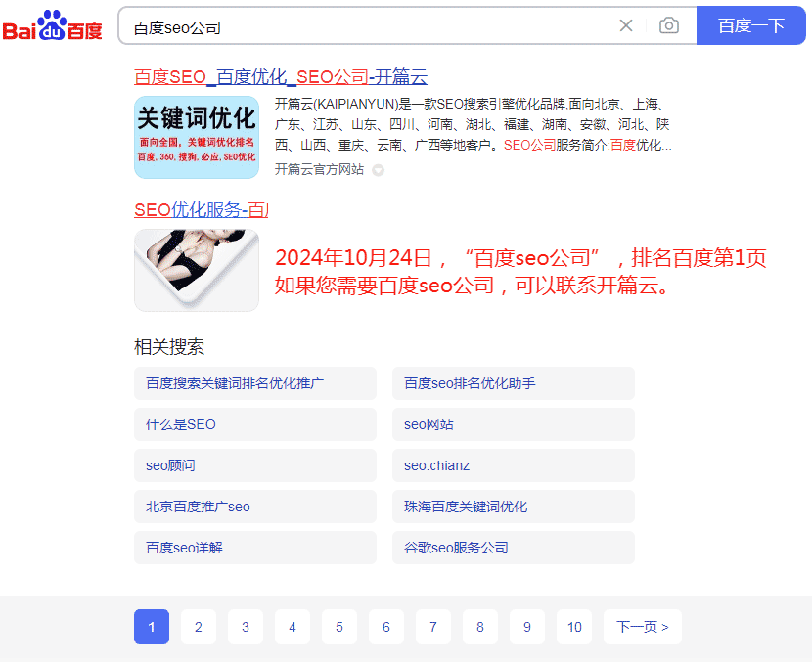Click the second result thumbnail image
The height and width of the screenshot is (662, 812).
[x=197, y=270]
